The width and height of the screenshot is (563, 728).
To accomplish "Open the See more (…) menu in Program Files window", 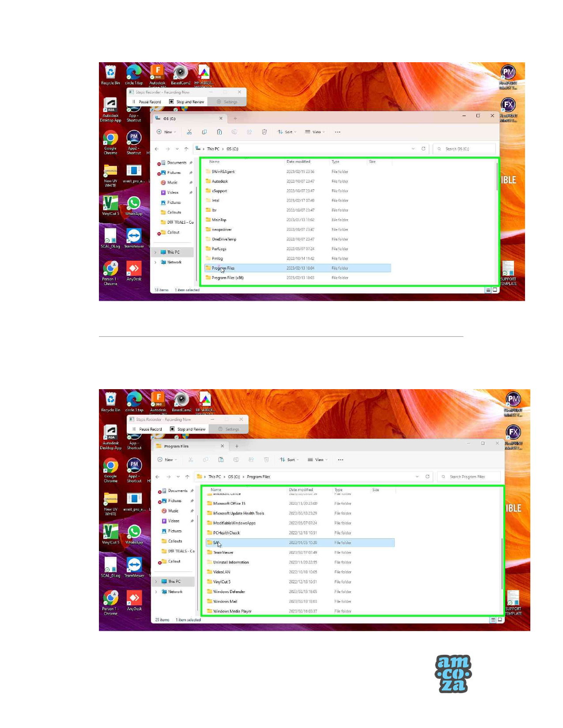I will pyautogui.click(x=340, y=460).
